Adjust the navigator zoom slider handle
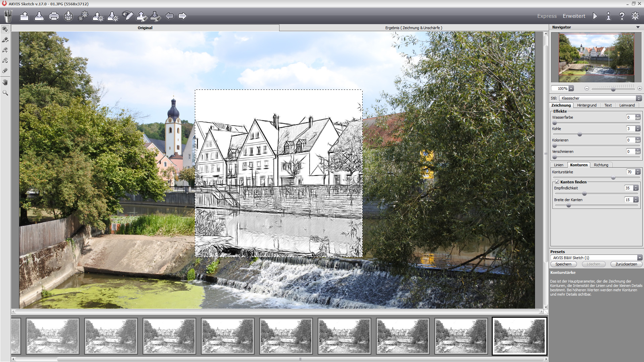This screenshot has width=644, height=362. (613, 89)
